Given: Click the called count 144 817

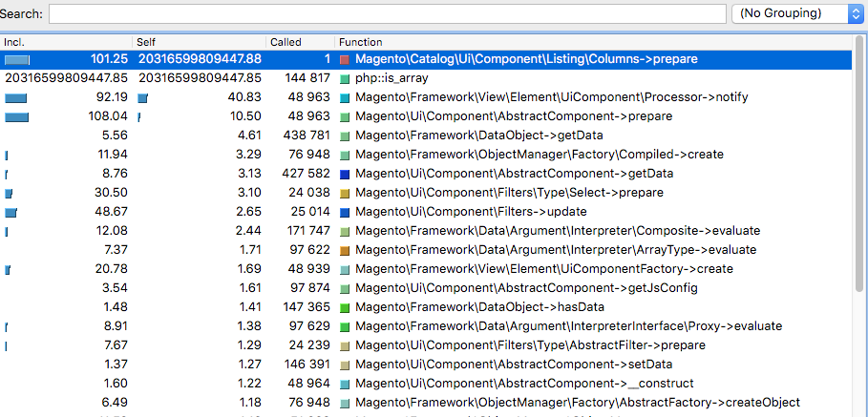Looking at the screenshot, I should [x=307, y=78].
